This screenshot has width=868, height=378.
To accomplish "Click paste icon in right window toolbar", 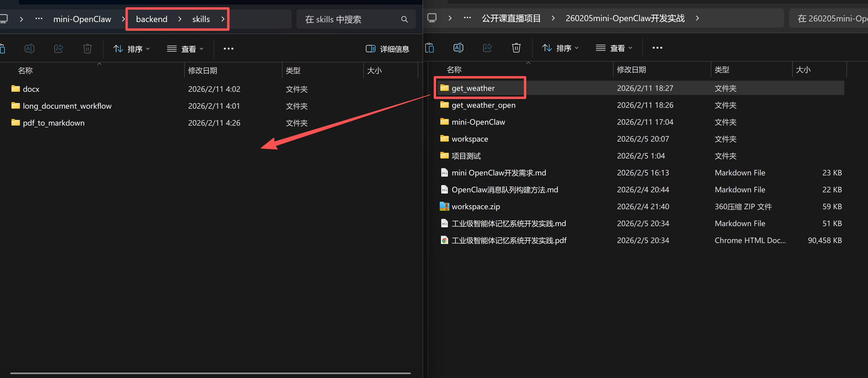I will coord(429,48).
